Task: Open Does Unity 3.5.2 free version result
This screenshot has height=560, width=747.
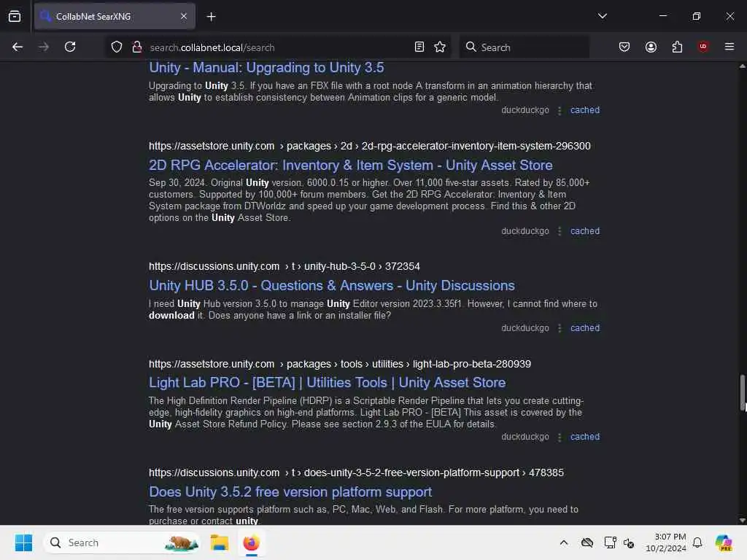Action: point(290,492)
